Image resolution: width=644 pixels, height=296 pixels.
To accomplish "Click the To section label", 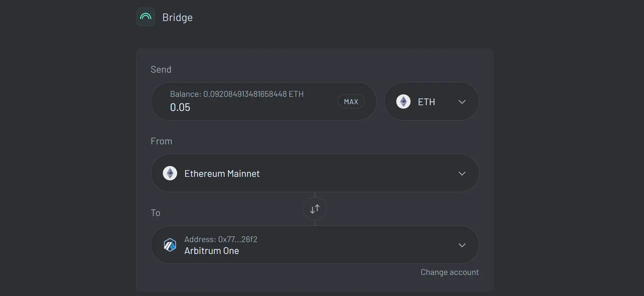I will click(x=156, y=213).
